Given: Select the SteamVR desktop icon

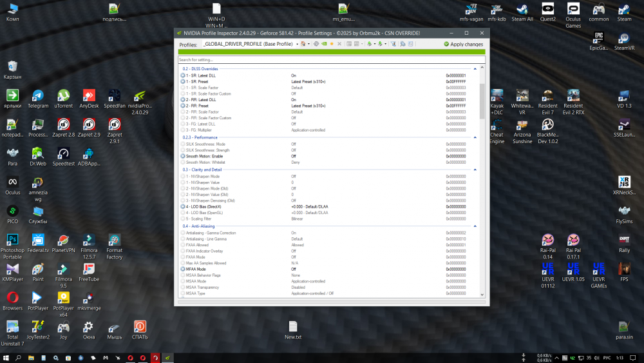Looking at the screenshot, I should 624,41.
